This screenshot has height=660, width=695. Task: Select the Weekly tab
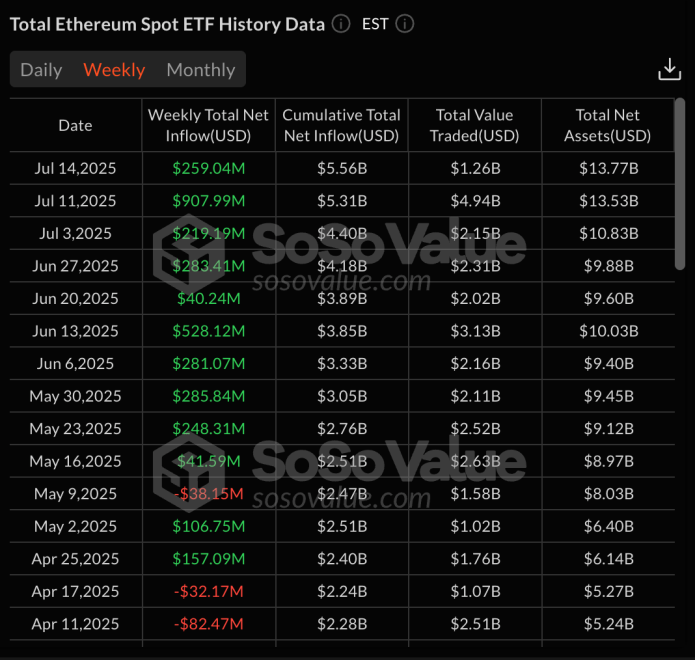[x=114, y=70]
